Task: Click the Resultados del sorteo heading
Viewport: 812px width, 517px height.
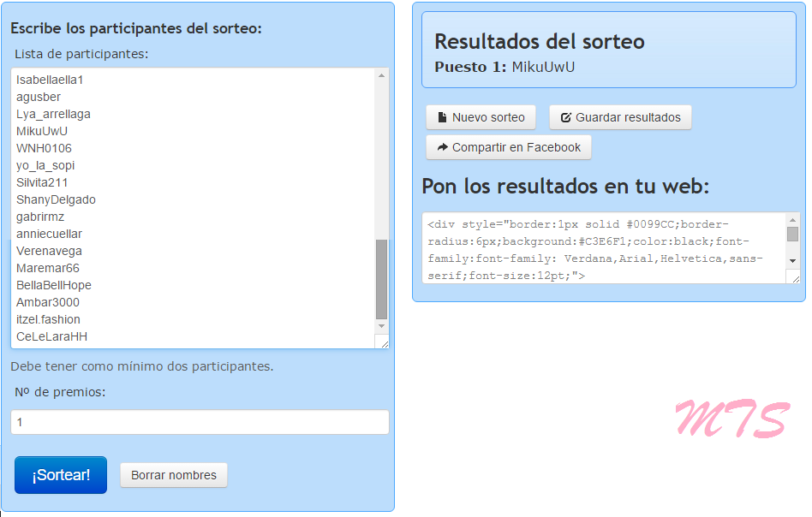Action: (540, 41)
